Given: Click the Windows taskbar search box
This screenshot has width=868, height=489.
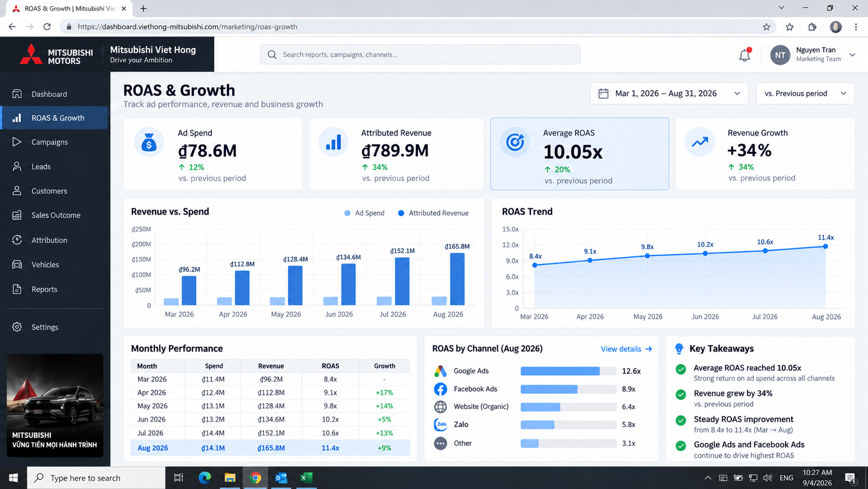Looking at the screenshot, I should coord(96,478).
